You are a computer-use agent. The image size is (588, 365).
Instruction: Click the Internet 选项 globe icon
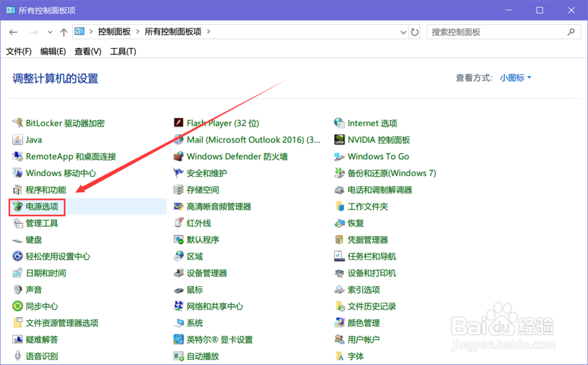(x=339, y=123)
